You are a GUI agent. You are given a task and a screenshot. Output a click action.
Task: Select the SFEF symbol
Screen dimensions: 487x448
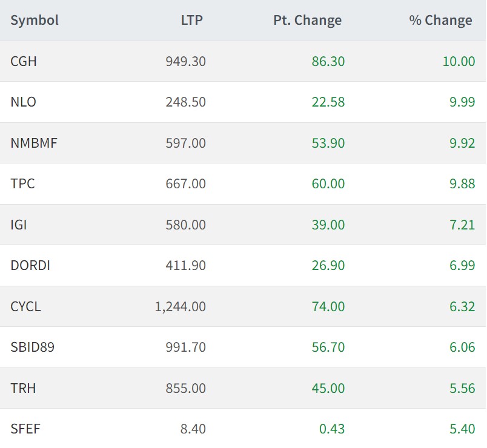25,429
